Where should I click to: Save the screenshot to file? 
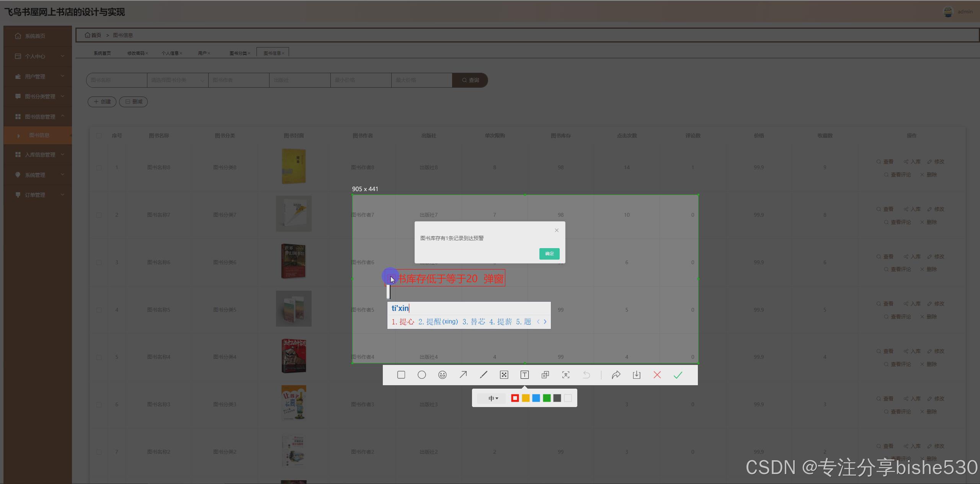coord(636,375)
